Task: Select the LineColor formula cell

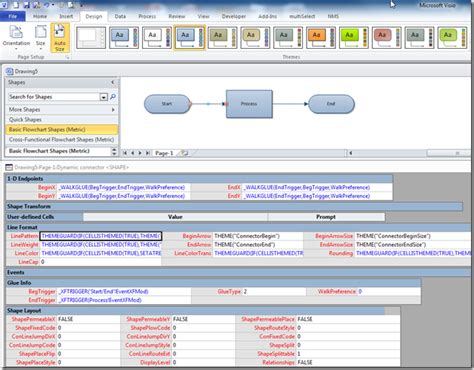Action: click(x=101, y=253)
